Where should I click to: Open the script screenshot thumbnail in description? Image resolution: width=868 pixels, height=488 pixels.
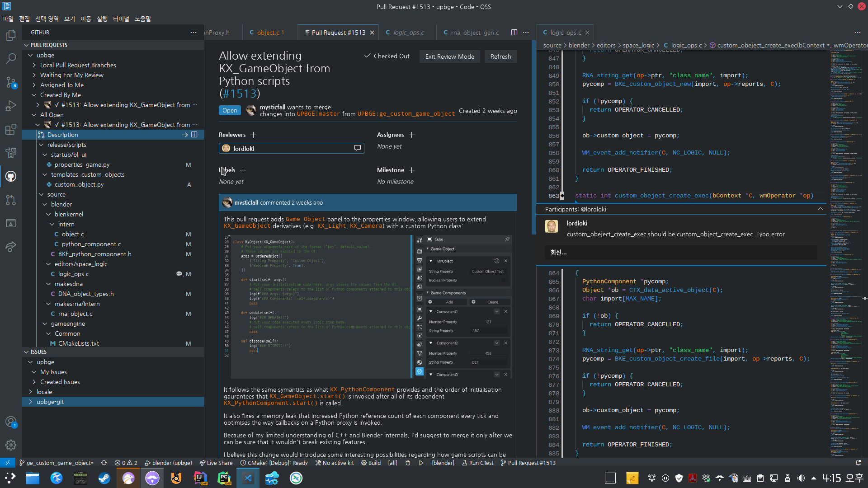point(368,306)
